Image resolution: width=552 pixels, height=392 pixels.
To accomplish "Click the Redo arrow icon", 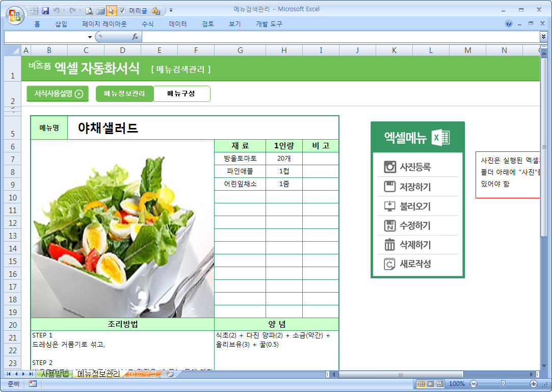I will coord(72,11).
